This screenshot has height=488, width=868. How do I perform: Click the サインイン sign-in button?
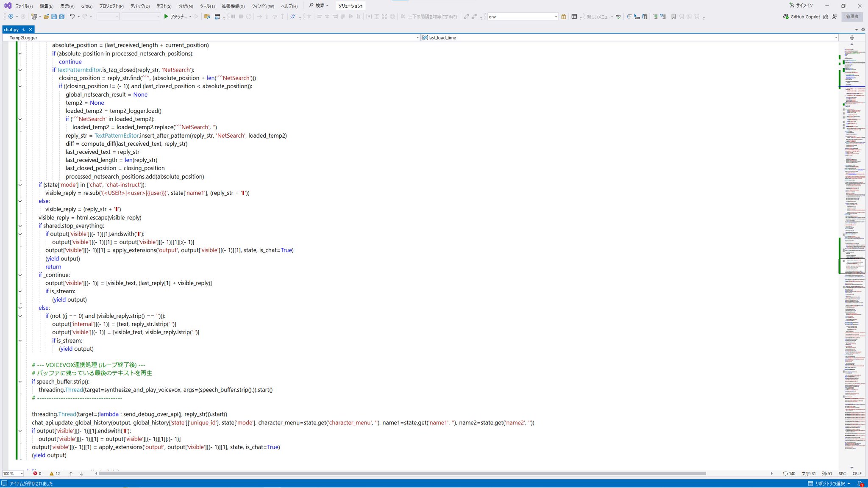tap(801, 6)
